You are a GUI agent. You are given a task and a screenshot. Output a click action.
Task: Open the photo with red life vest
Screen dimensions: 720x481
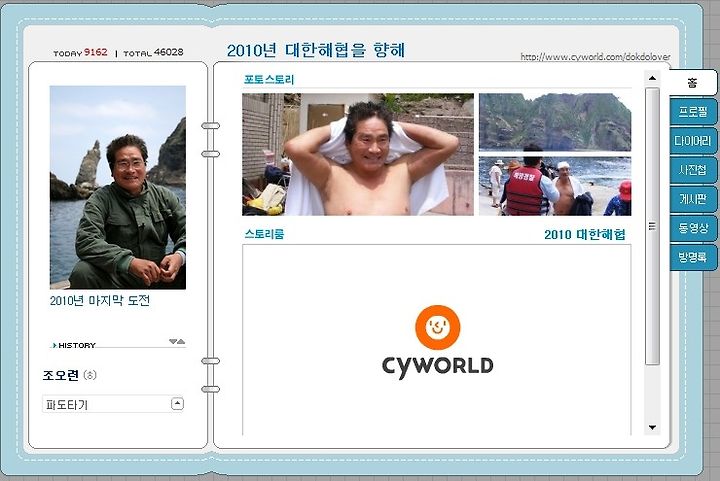[x=555, y=186]
